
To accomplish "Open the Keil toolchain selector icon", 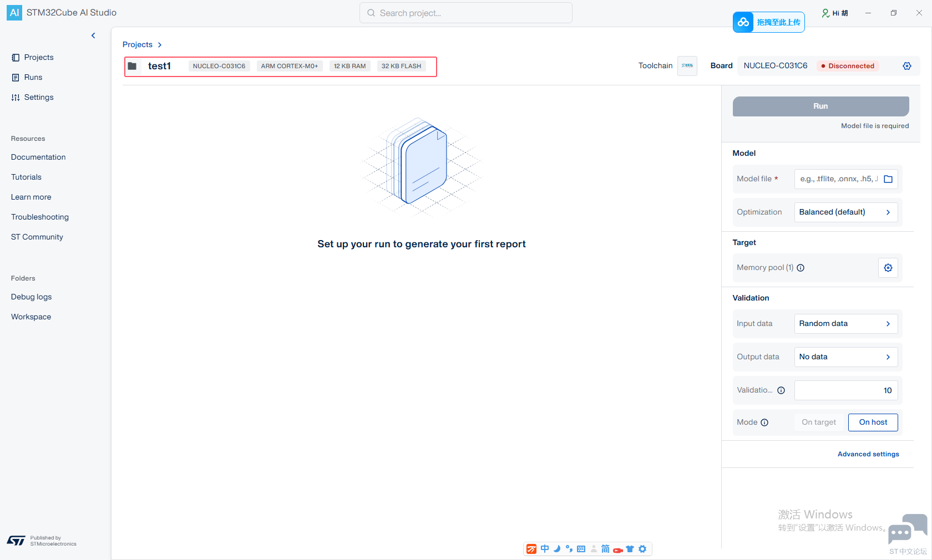I will point(687,66).
